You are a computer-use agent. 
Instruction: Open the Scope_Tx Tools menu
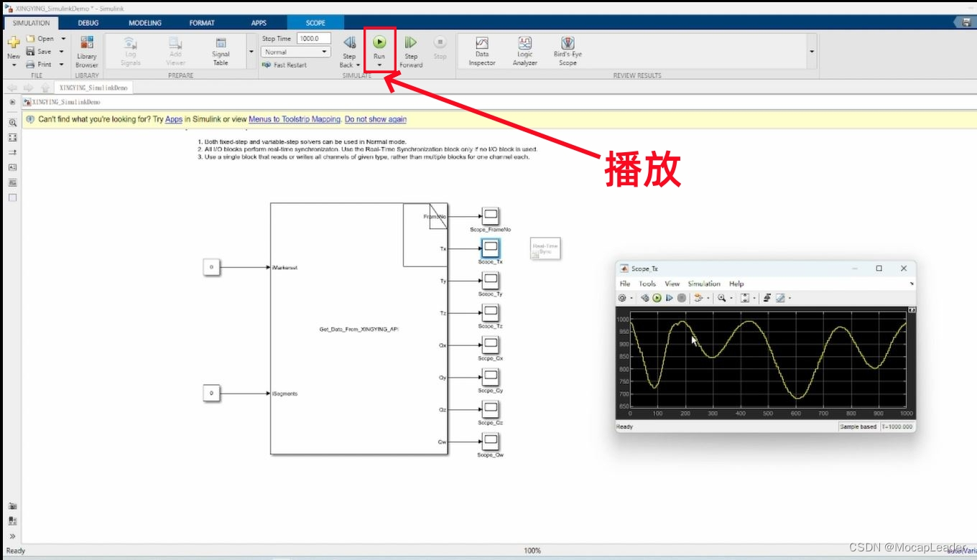(647, 284)
